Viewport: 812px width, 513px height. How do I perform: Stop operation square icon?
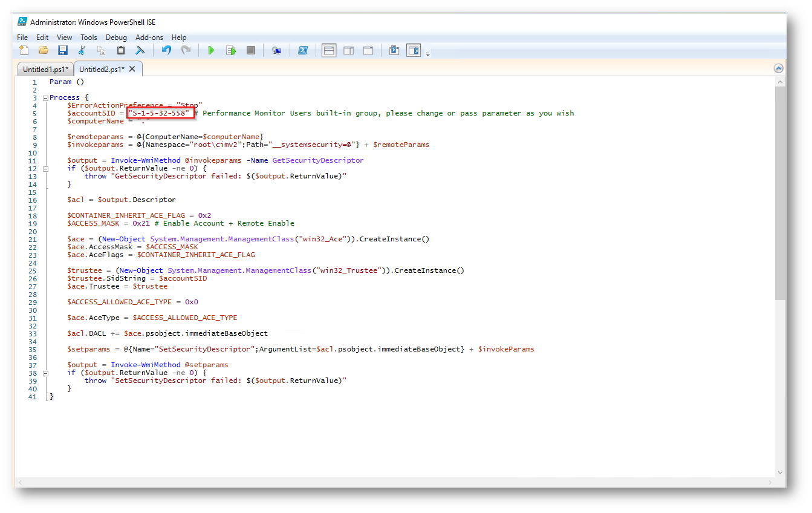coord(250,50)
